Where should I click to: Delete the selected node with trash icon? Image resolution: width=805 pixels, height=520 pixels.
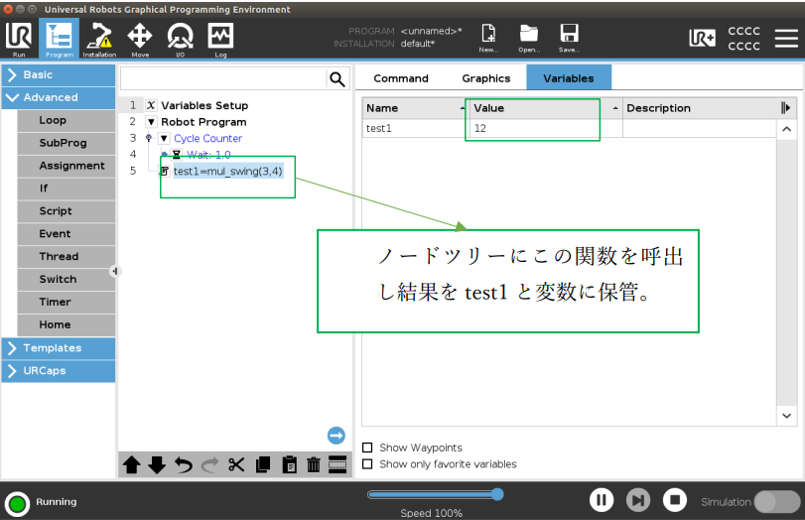tap(313, 465)
